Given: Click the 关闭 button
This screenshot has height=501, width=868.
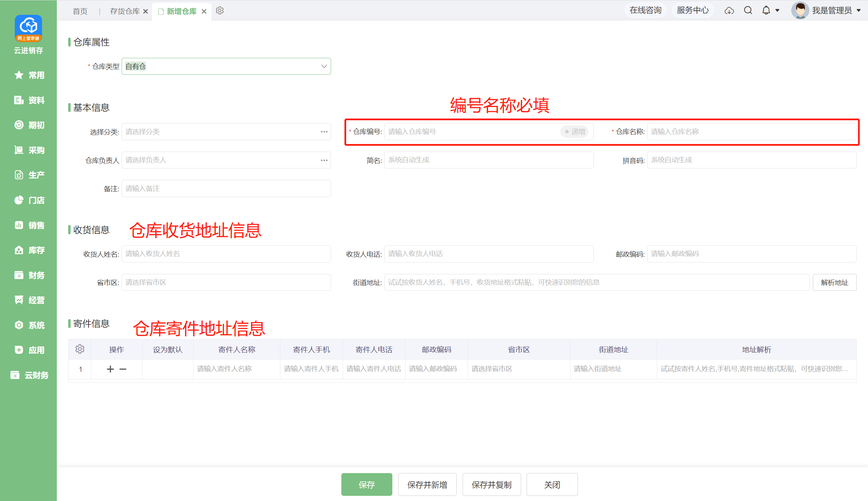Looking at the screenshot, I should 552,484.
